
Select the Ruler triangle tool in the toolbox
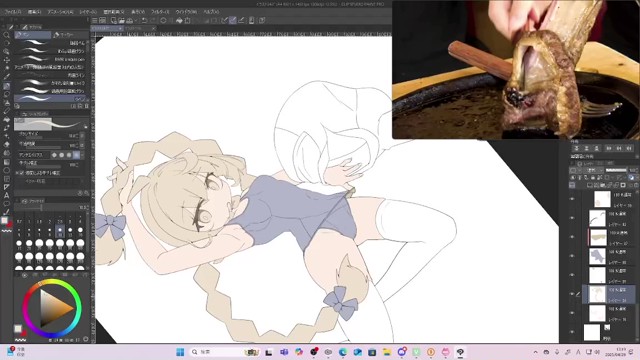point(7,187)
